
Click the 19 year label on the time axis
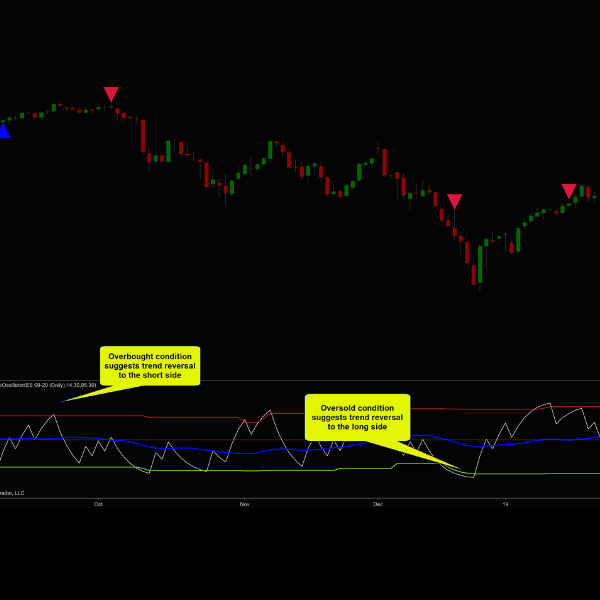click(x=505, y=504)
